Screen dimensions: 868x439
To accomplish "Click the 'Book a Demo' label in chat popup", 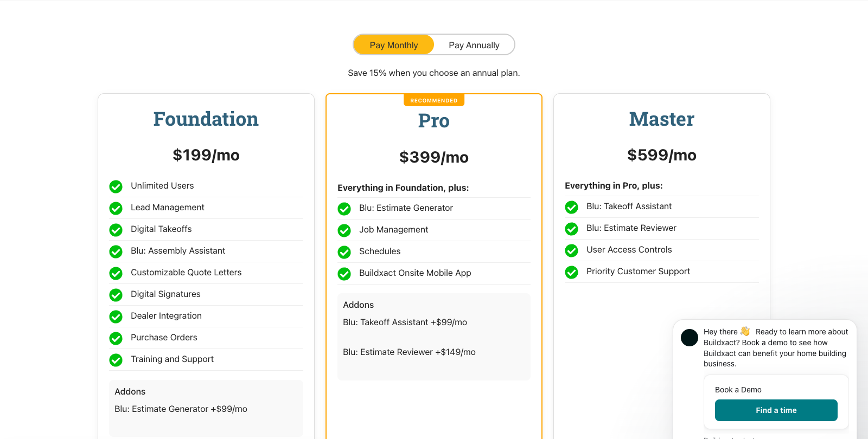I will [738, 390].
